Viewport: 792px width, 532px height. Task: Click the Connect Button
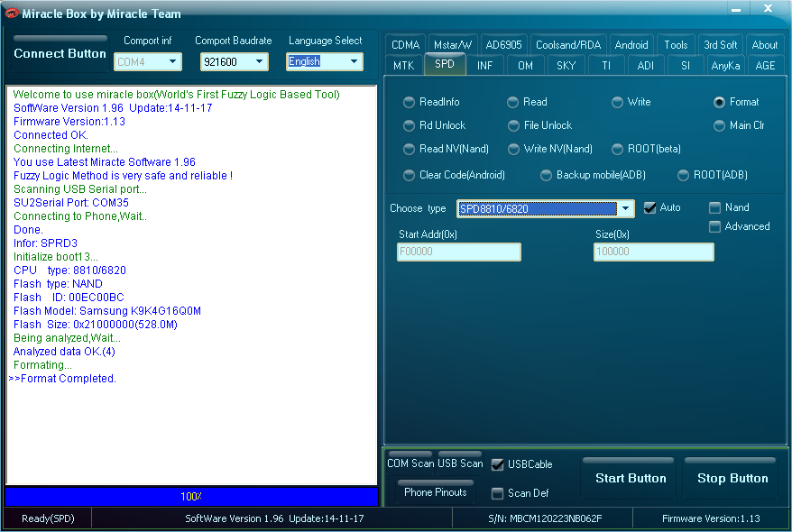coord(60,53)
